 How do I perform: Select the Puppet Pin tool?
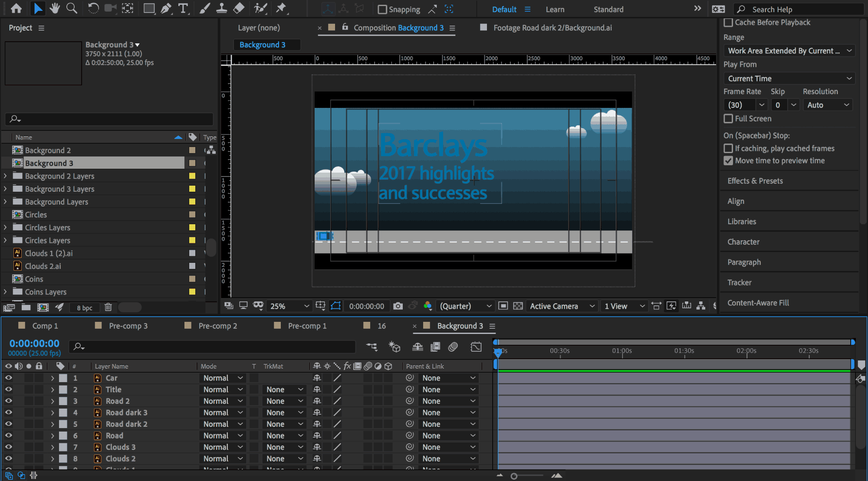[x=281, y=8]
